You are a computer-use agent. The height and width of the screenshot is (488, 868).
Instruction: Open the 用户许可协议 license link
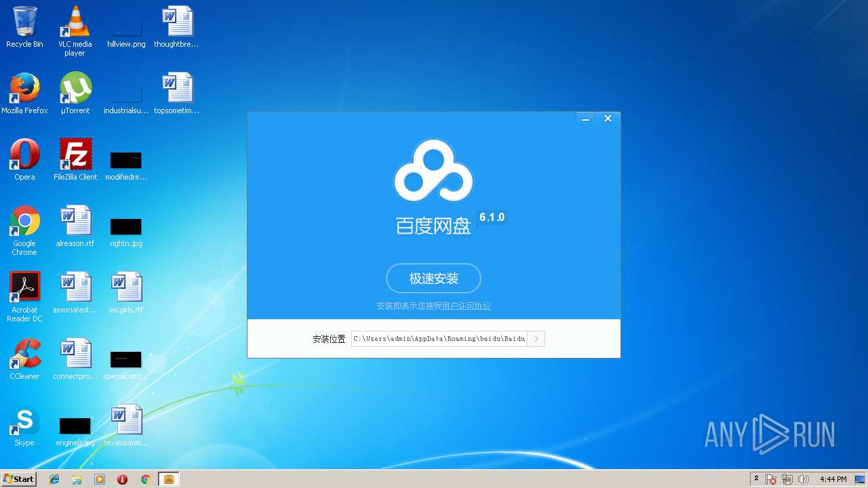tap(467, 306)
